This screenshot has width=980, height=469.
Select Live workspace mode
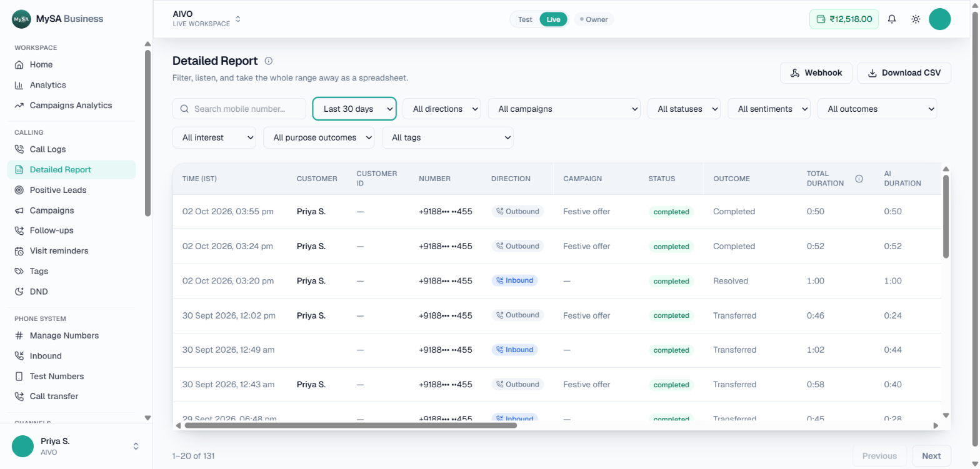[554, 19]
